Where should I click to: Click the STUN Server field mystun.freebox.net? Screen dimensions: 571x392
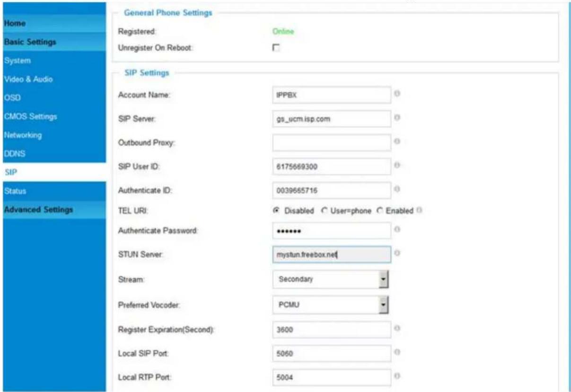(332, 254)
